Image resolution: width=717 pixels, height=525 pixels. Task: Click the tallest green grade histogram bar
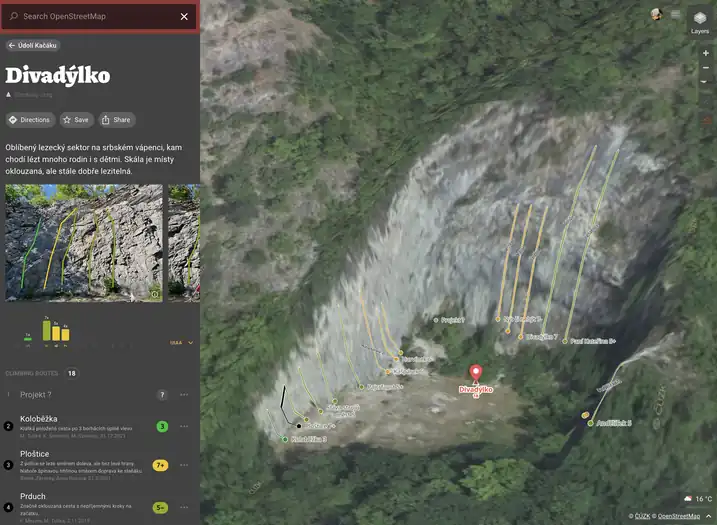pos(46,330)
